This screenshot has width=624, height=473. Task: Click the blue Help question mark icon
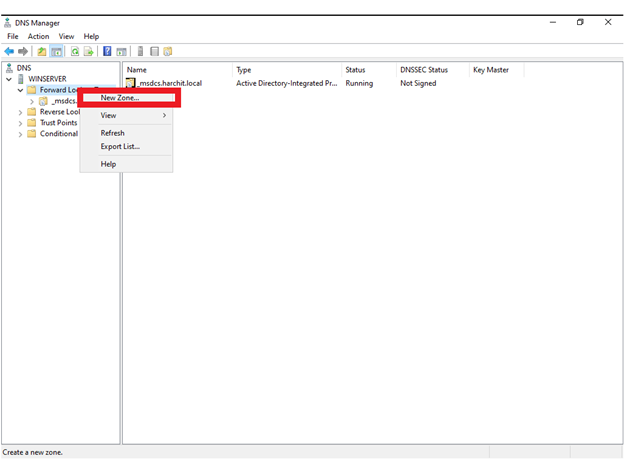point(107,51)
